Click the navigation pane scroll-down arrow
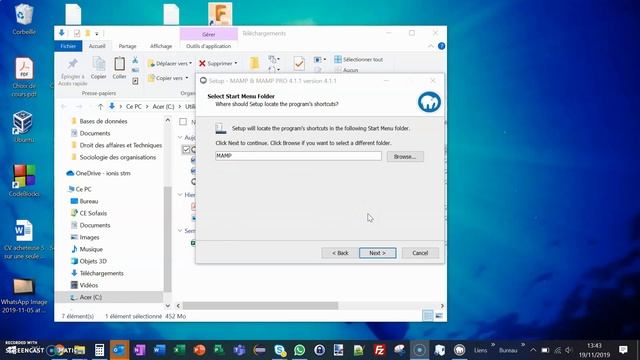Viewport: 640px width, 360px height. point(167,306)
